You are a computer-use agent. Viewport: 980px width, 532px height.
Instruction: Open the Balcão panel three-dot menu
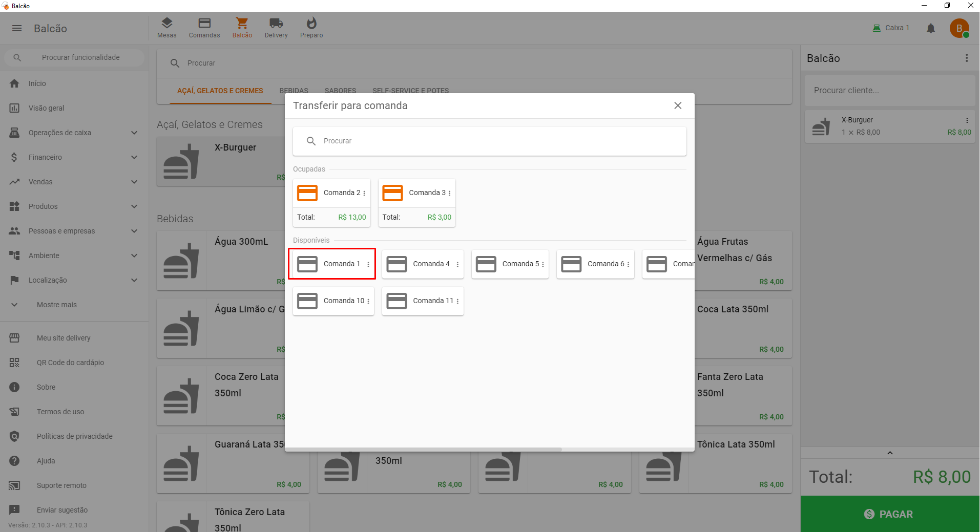(967, 58)
